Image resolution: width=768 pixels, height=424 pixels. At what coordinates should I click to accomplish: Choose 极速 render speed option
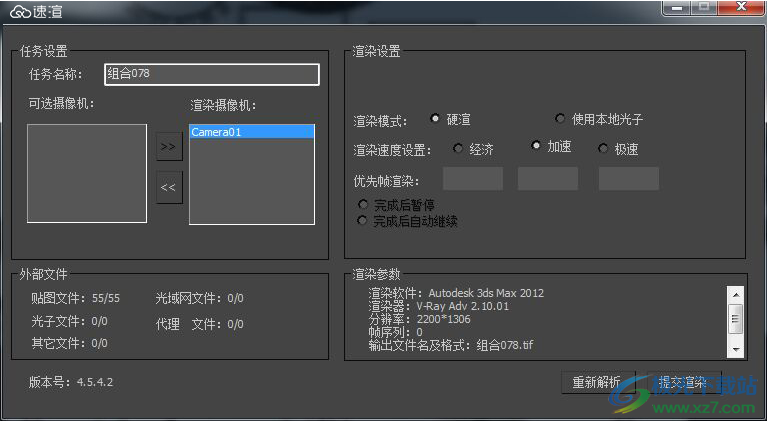coord(603,148)
